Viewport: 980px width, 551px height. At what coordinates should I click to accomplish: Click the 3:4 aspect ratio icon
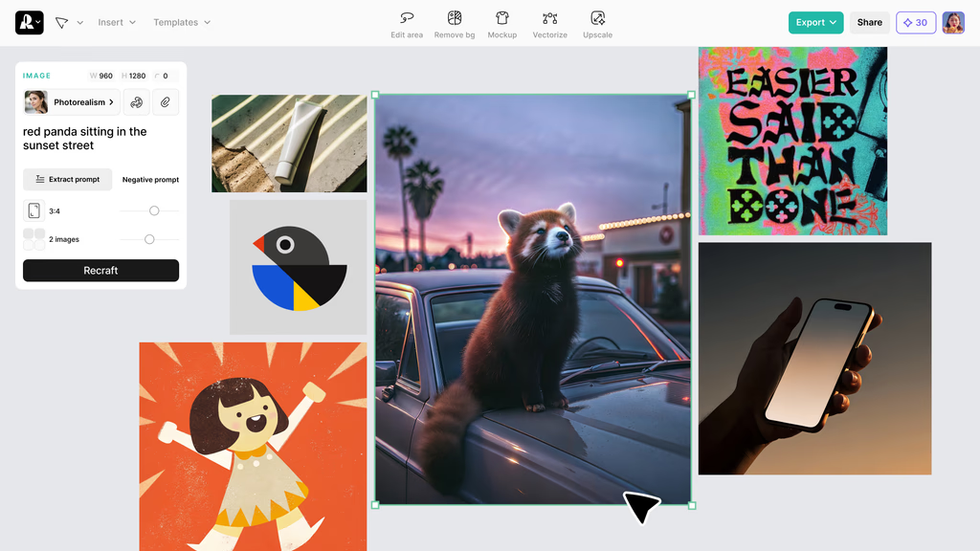[x=33, y=210]
